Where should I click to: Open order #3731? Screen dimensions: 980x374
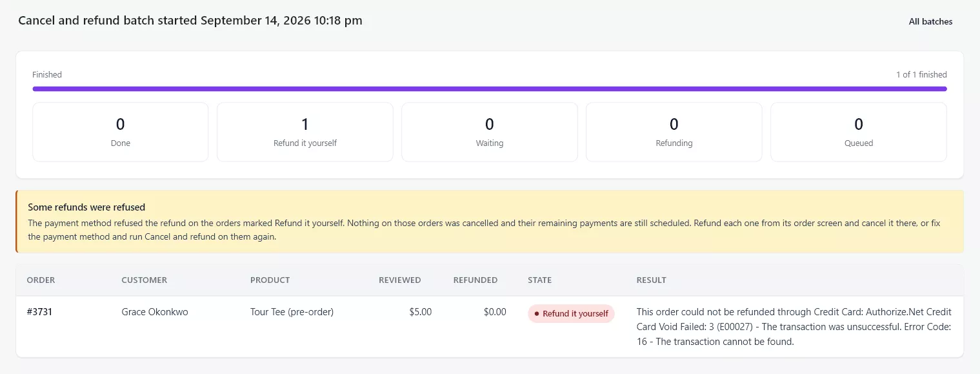(39, 311)
